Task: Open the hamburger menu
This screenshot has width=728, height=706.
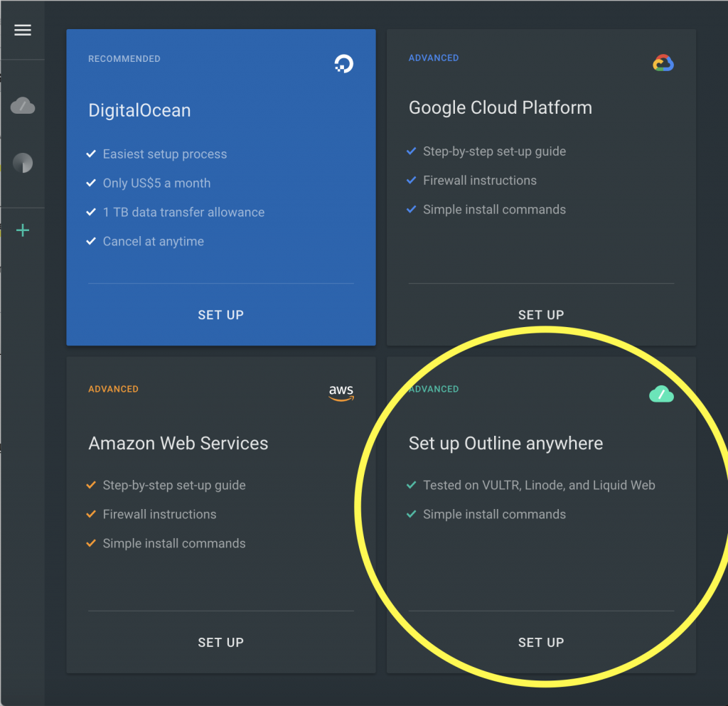Action: [23, 30]
